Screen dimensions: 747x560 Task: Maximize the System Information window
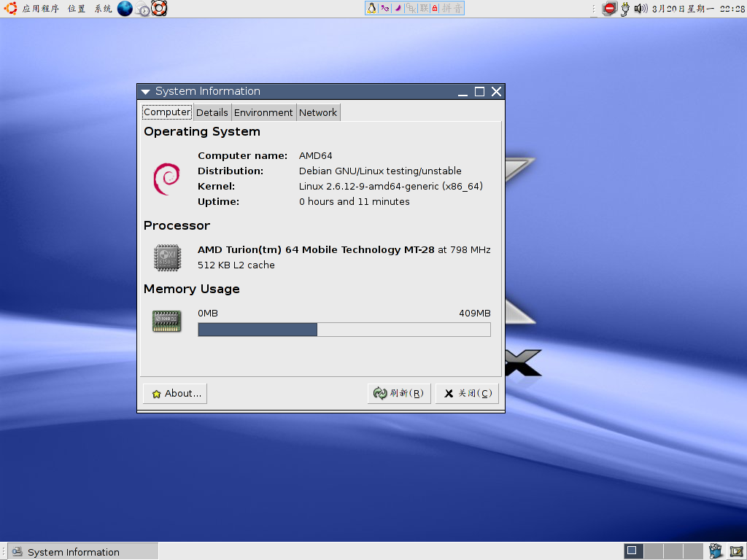479,92
